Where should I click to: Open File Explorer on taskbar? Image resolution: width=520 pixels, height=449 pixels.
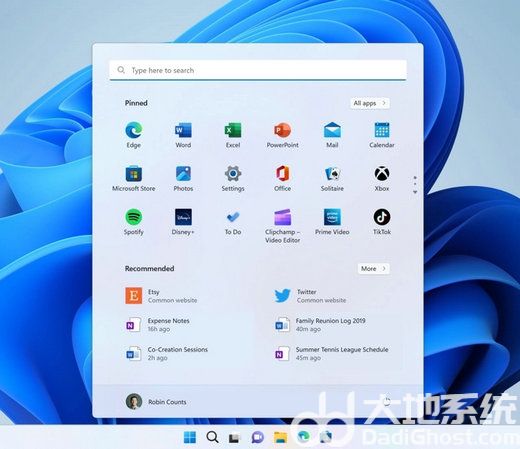tap(280, 437)
